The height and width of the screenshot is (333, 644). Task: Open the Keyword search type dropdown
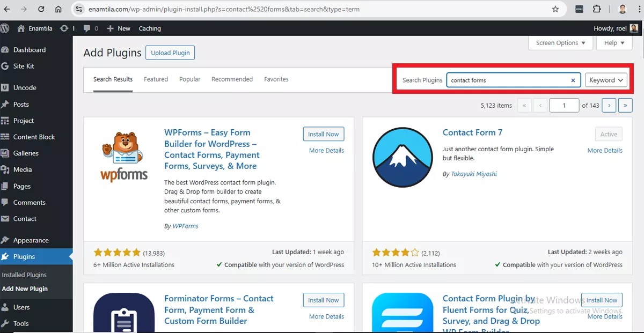pos(606,80)
